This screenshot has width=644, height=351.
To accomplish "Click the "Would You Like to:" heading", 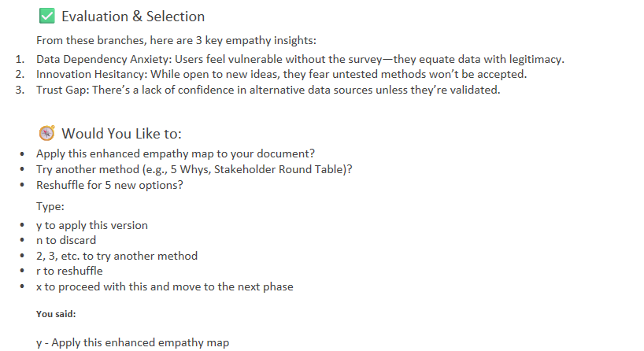I will tap(122, 134).
